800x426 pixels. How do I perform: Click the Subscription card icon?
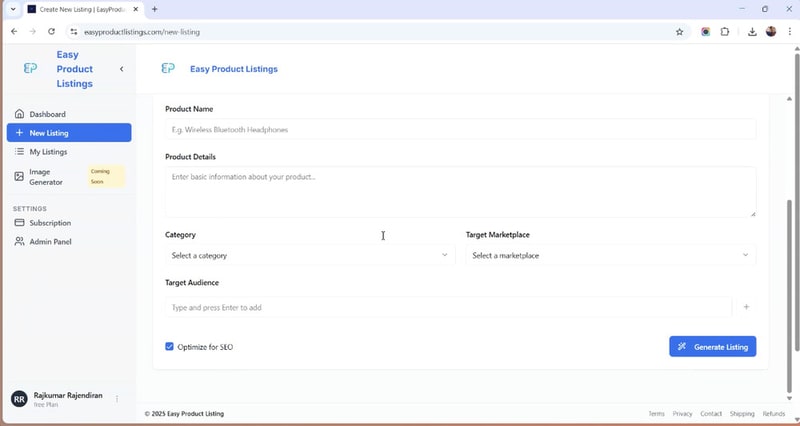coord(20,223)
